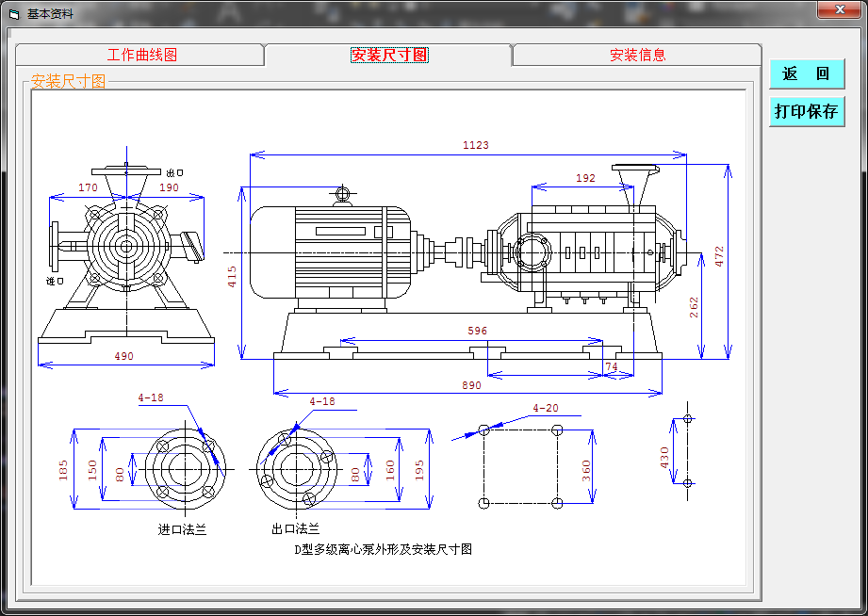Image resolution: width=868 pixels, height=616 pixels.
Task: Click the 596 dimension label
Action: click(477, 331)
